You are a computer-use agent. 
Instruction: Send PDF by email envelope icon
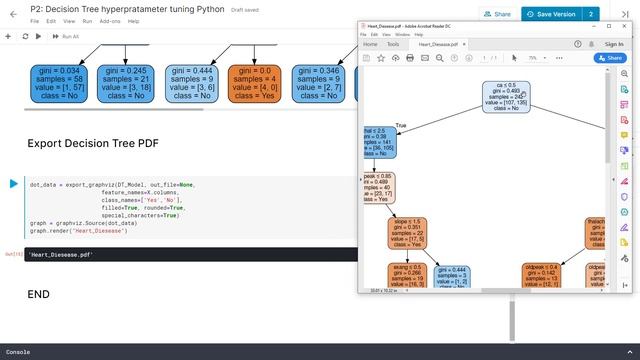pos(425,58)
